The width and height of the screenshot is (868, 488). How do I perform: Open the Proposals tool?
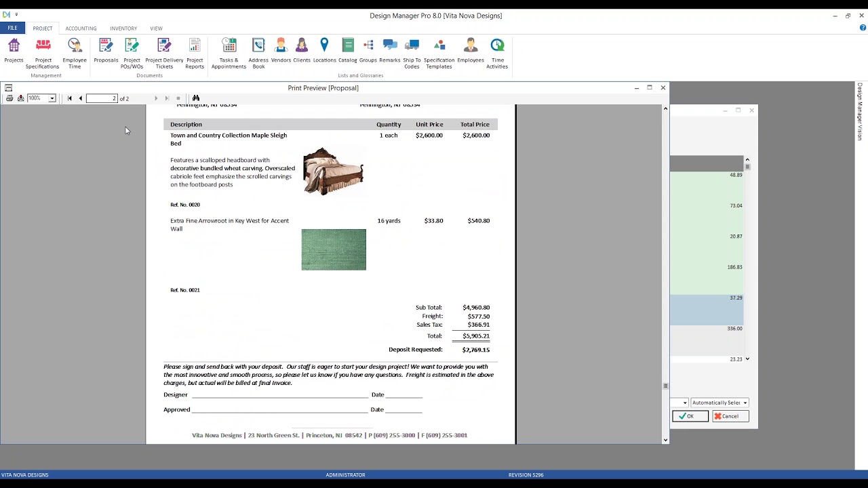point(106,52)
